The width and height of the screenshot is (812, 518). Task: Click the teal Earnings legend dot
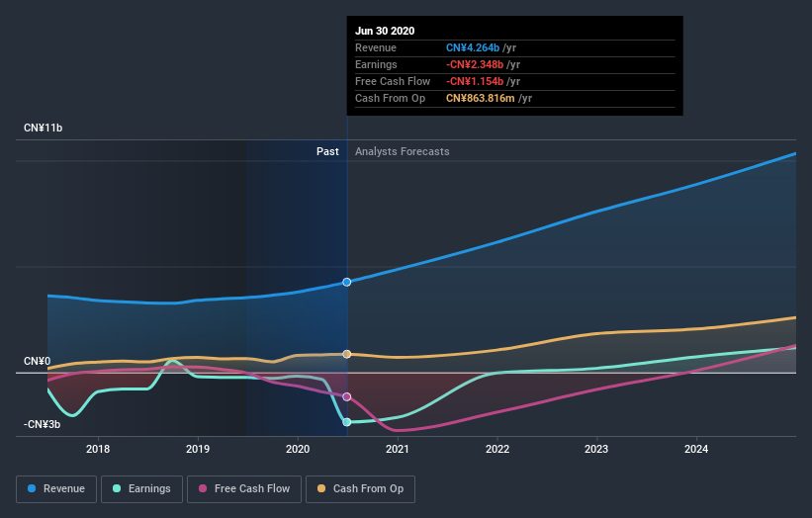click(117, 488)
